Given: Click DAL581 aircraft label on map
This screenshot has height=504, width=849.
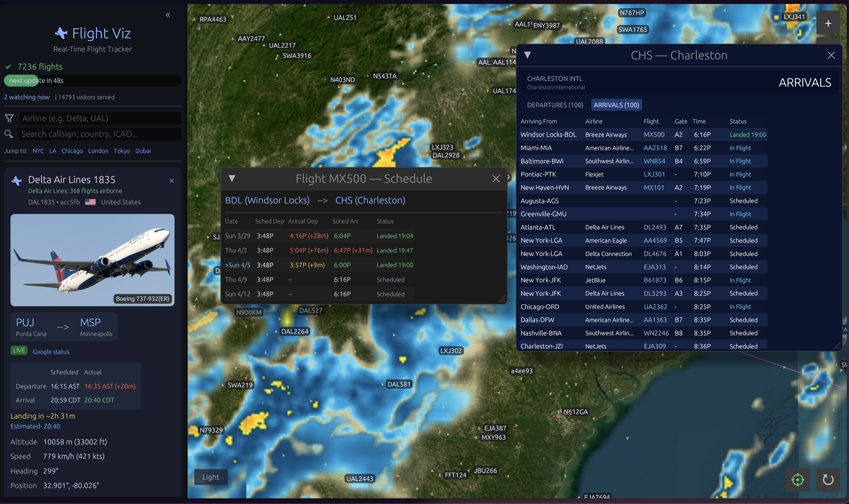Looking at the screenshot, I should click(x=399, y=384).
